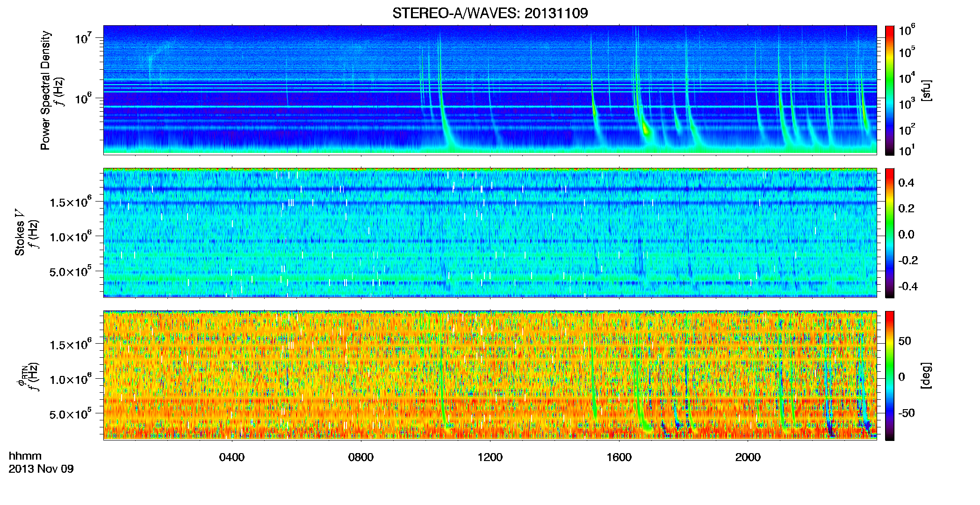Select the 1200 time tick label

pos(490,457)
